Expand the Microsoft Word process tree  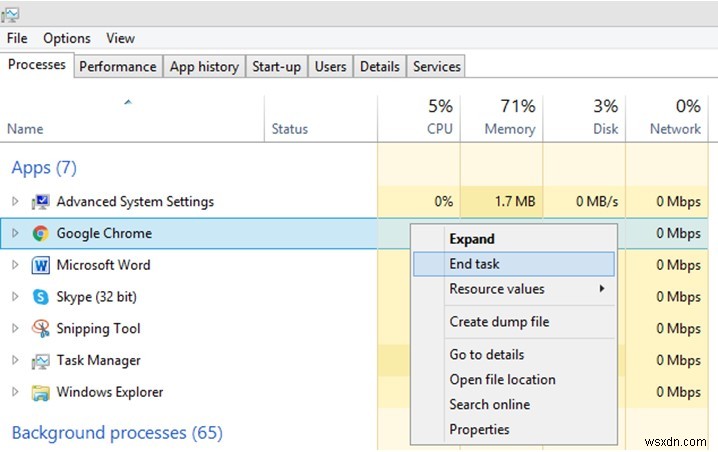click(15, 265)
